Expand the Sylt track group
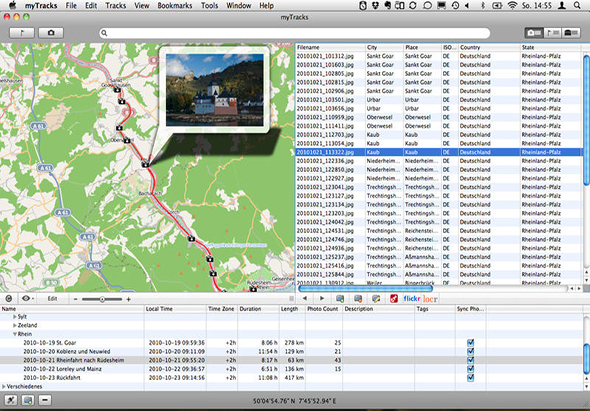 coord(15,317)
